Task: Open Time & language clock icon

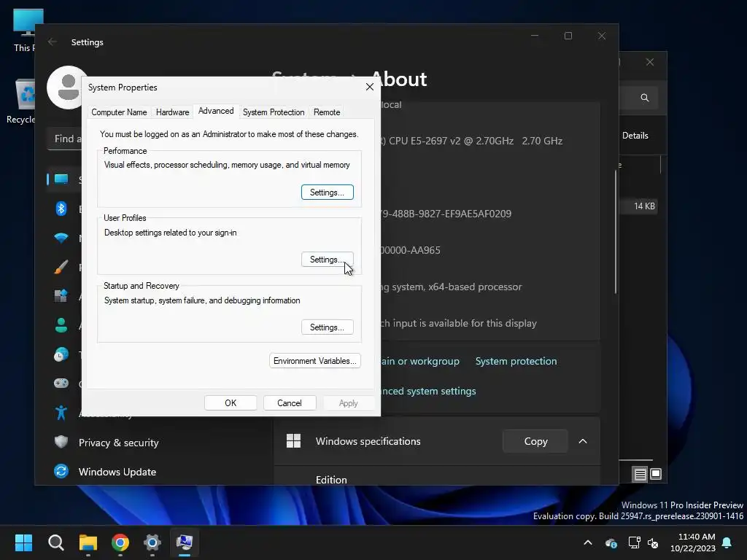Action: 61,355
